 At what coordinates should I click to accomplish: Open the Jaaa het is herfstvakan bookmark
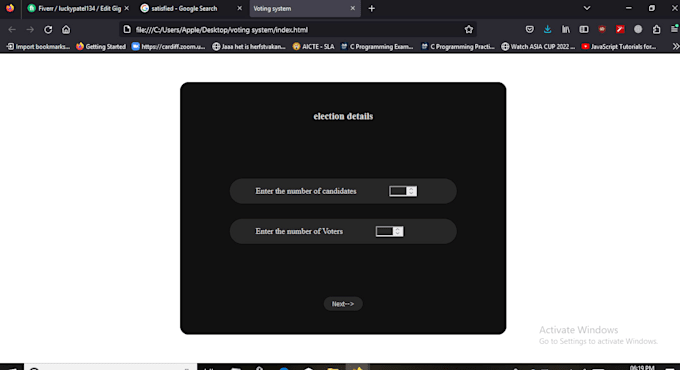[x=248, y=46]
